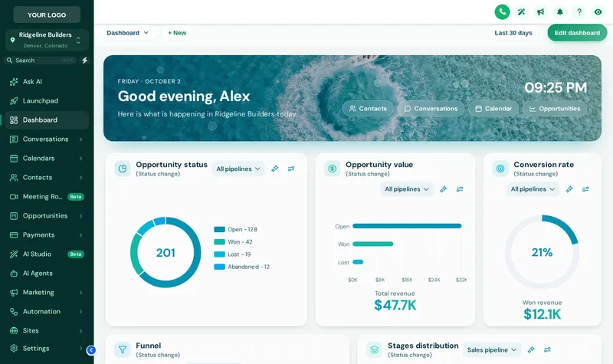Click the Funnel card icon
The width and height of the screenshot is (613, 364).
123,349
